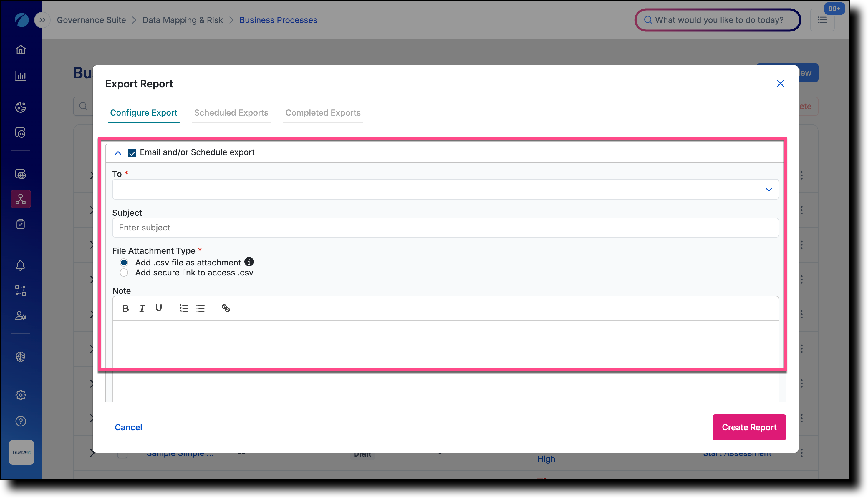
Task: Click the Cancel link
Action: pos(128,427)
